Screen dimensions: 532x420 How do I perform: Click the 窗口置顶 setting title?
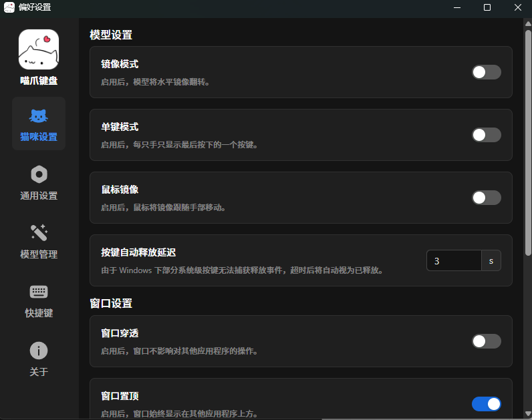click(x=120, y=396)
